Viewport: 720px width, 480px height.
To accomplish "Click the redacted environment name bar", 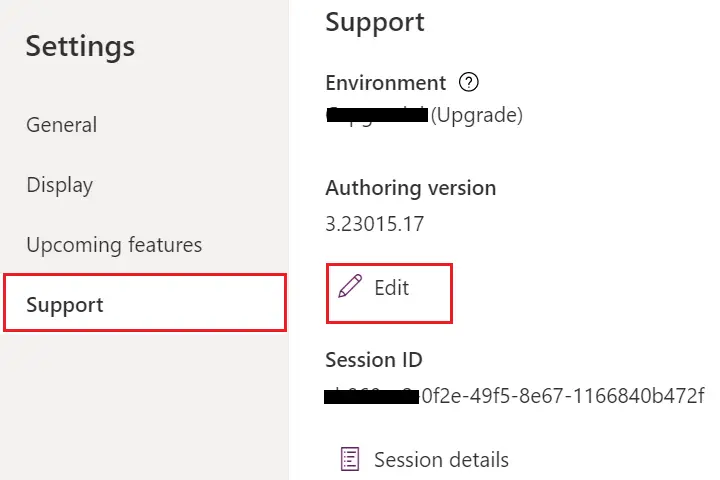I will (x=377, y=115).
